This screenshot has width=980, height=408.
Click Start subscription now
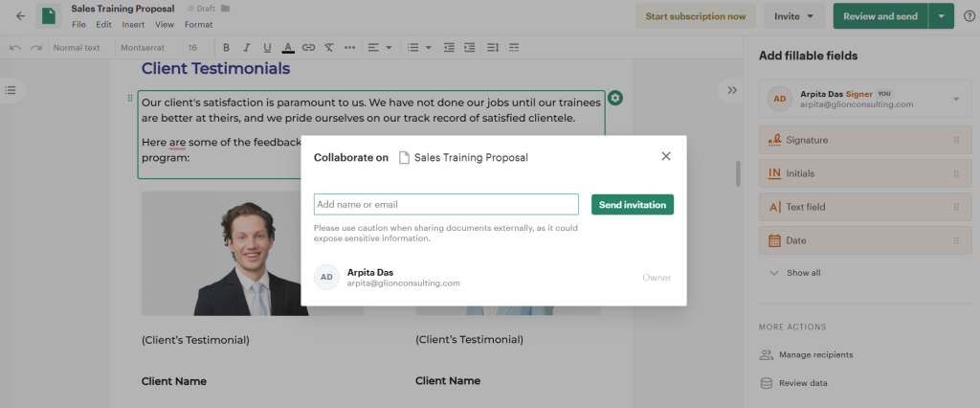(x=696, y=16)
